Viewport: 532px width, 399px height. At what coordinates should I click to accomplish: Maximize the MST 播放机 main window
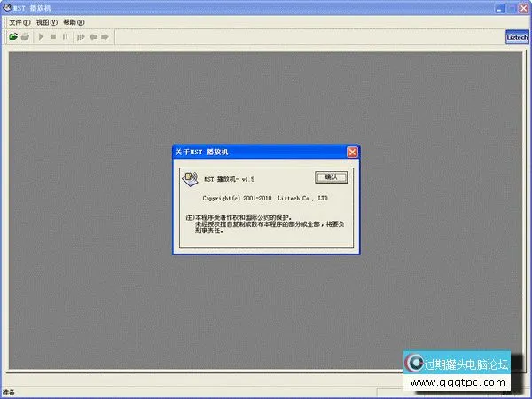click(512, 8)
